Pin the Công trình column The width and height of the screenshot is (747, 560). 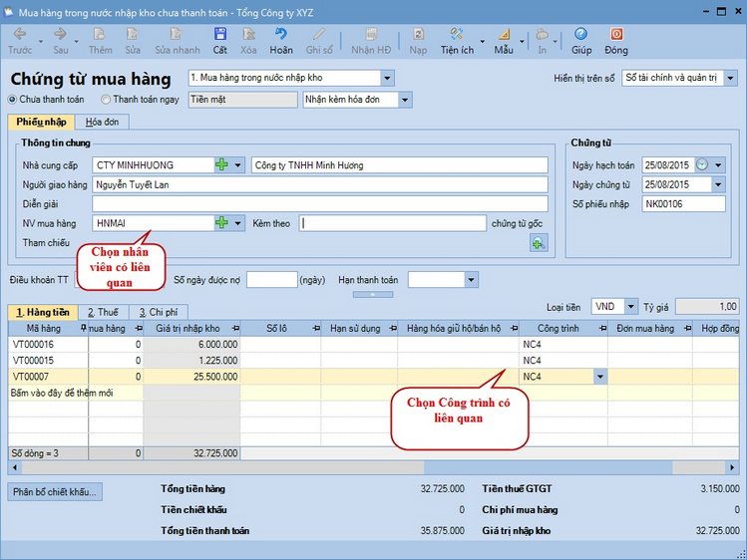click(x=602, y=328)
